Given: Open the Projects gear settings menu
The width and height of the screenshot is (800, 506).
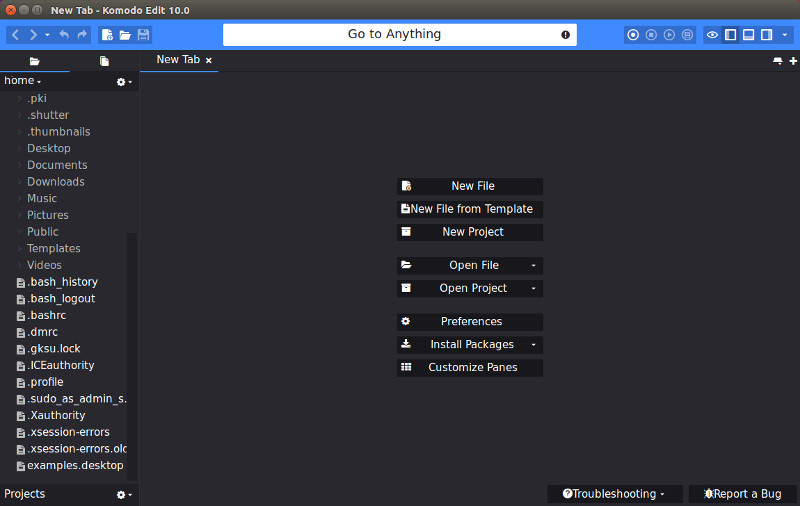Looking at the screenshot, I should point(124,494).
